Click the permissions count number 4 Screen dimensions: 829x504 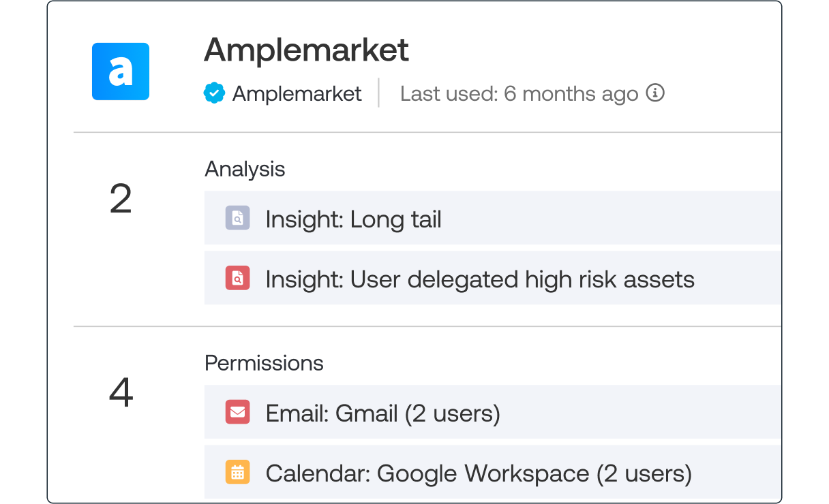point(121,394)
